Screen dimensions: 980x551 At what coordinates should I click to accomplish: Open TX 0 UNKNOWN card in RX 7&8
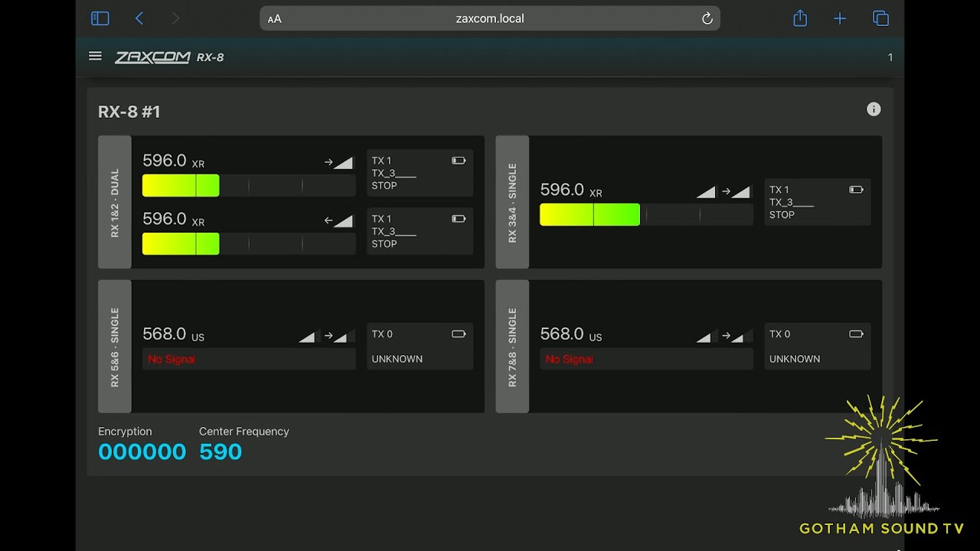click(x=818, y=346)
